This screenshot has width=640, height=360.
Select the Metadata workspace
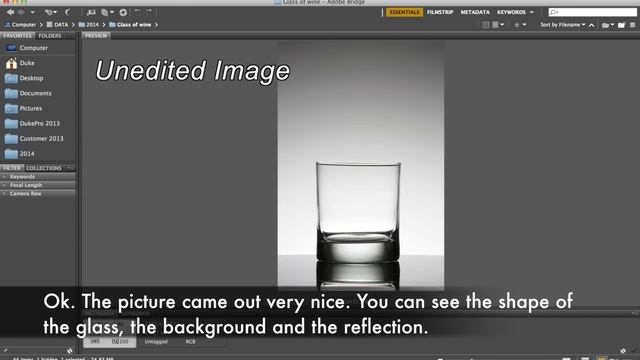coord(475,12)
